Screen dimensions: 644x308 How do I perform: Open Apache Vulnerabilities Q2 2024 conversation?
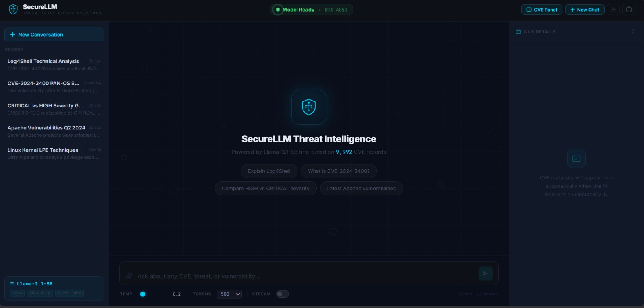point(54,131)
